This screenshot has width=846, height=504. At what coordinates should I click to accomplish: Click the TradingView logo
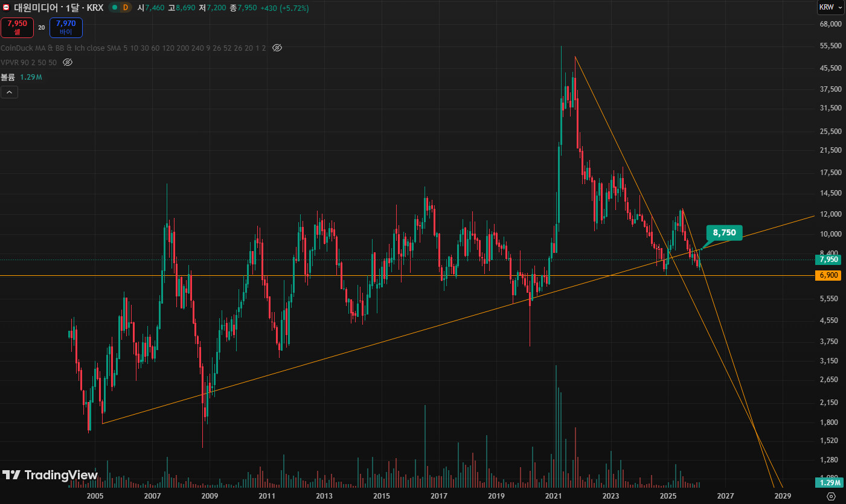point(50,475)
